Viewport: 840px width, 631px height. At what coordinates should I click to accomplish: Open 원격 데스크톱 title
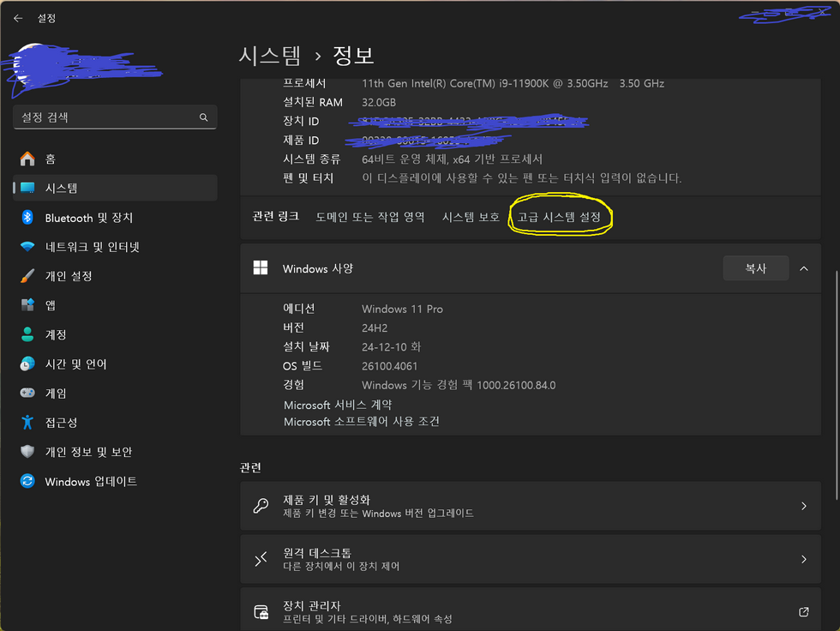[x=317, y=553]
